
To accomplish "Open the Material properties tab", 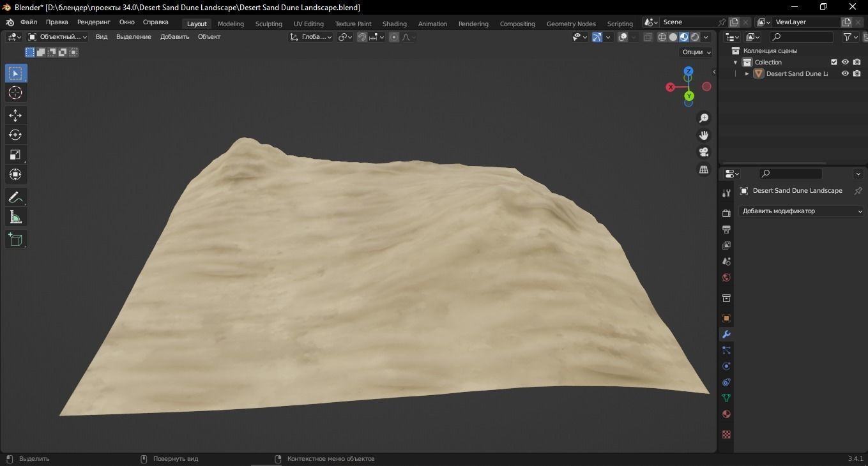I will click(x=726, y=414).
